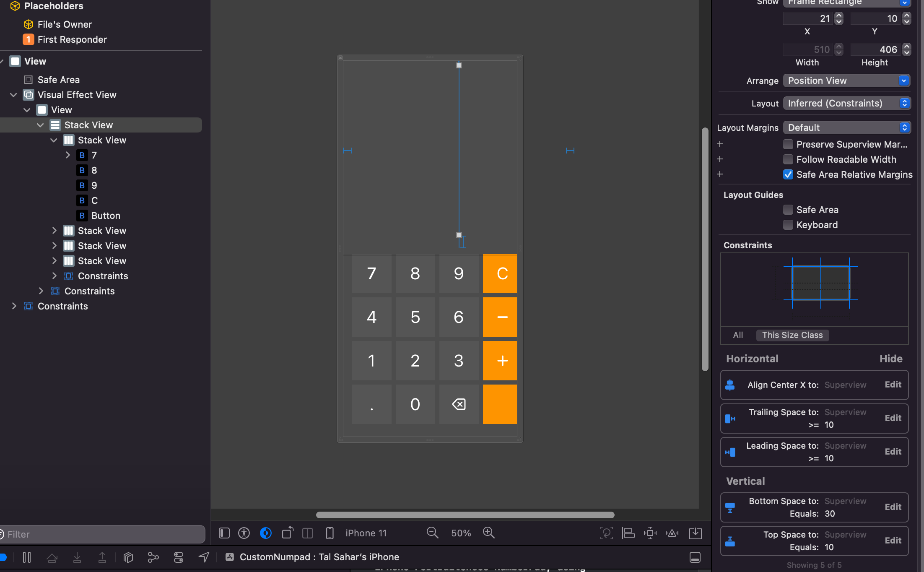This screenshot has width=924, height=572.
Task: Click the 50% zoom level label
Action: 461,533
